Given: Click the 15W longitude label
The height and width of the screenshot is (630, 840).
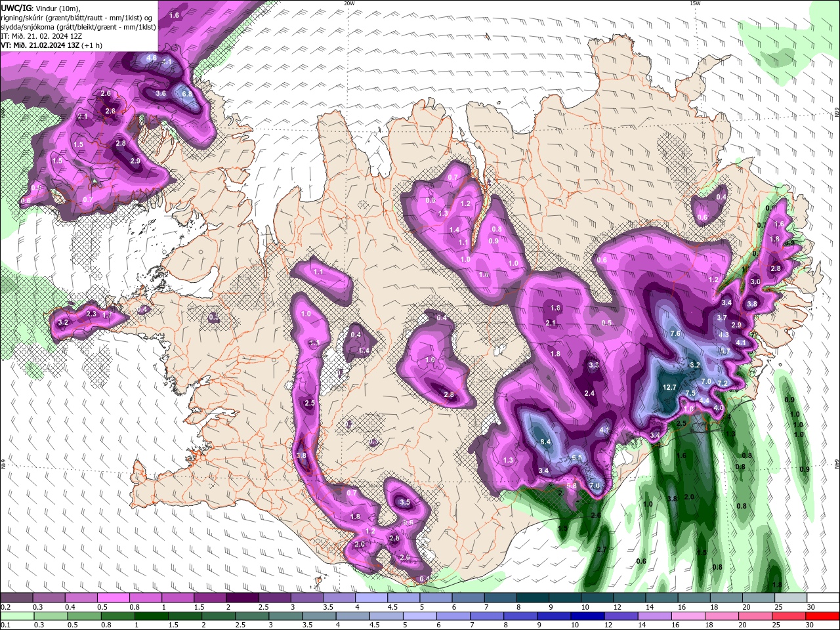Looking at the screenshot, I should pos(695,3).
